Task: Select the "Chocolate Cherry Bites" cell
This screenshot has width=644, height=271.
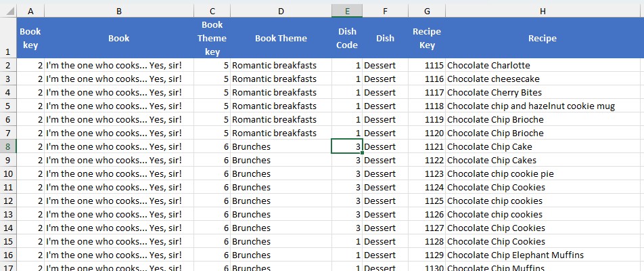Action: (543, 92)
